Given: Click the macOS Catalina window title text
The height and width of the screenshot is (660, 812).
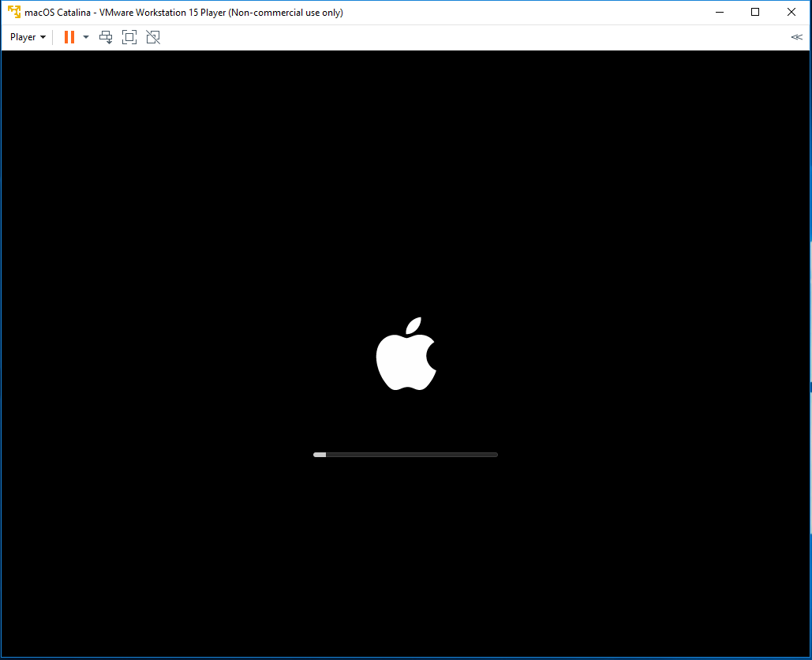Looking at the screenshot, I should click(184, 13).
